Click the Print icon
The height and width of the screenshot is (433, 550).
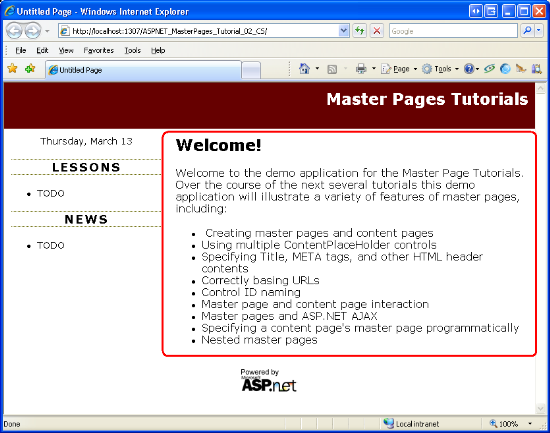click(x=361, y=68)
